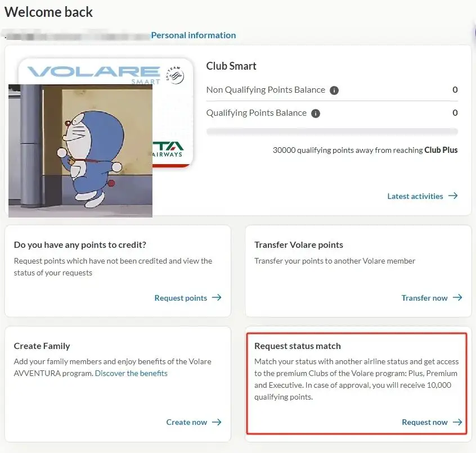The image size is (476, 453).
Task: Click the Volare Smart membership card image
Action: coord(172,124)
